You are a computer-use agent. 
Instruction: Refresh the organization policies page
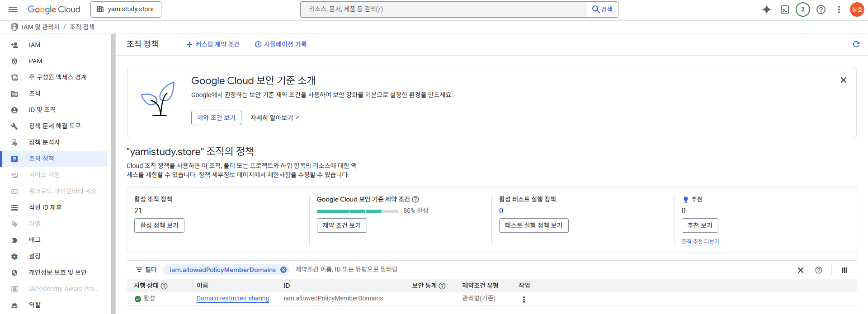coord(856,44)
